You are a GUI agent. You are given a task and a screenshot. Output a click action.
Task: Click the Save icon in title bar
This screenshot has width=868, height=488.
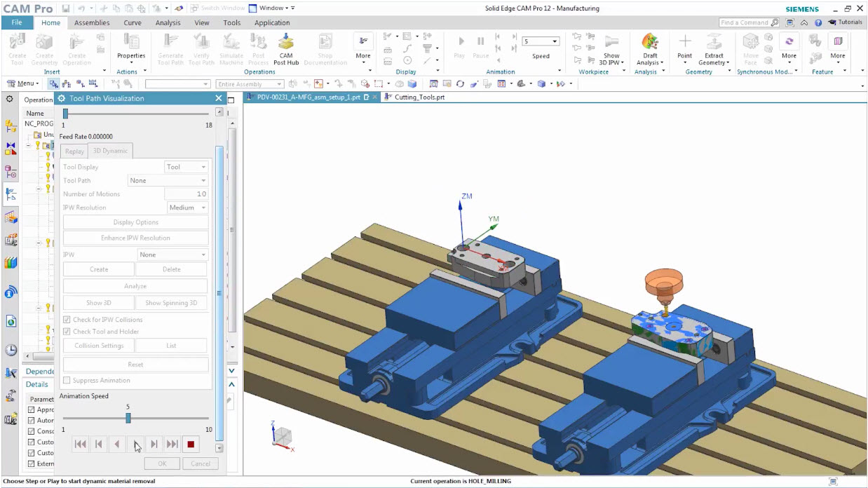pos(66,8)
